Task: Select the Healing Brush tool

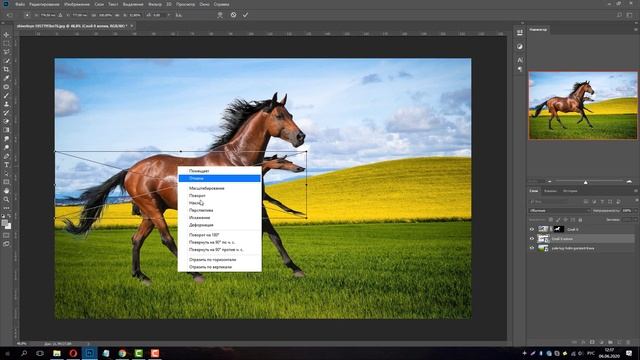Action: (x=6, y=87)
